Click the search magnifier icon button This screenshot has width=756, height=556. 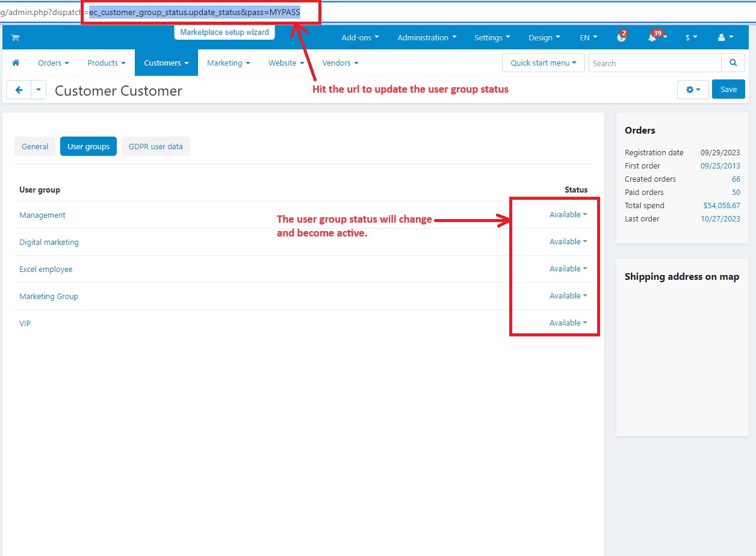coord(733,63)
